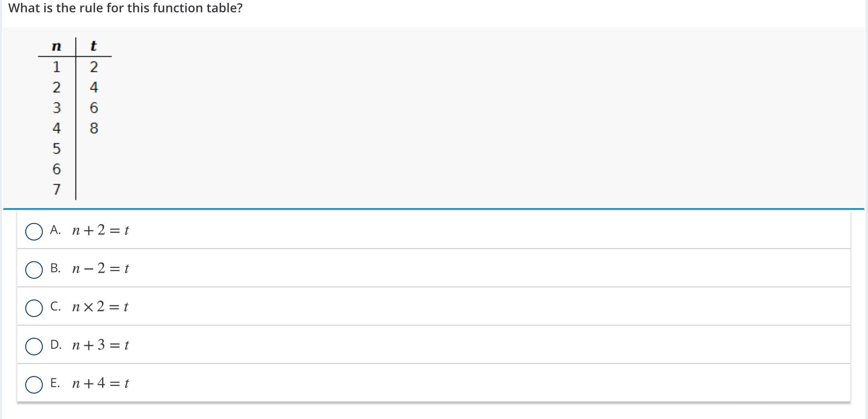Select radio button for option A
The height and width of the screenshot is (419, 868).
pos(34,232)
